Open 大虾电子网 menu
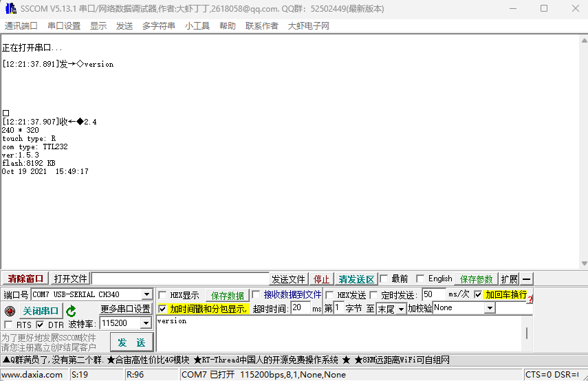This screenshot has height=381, width=588. click(x=308, y=26)
